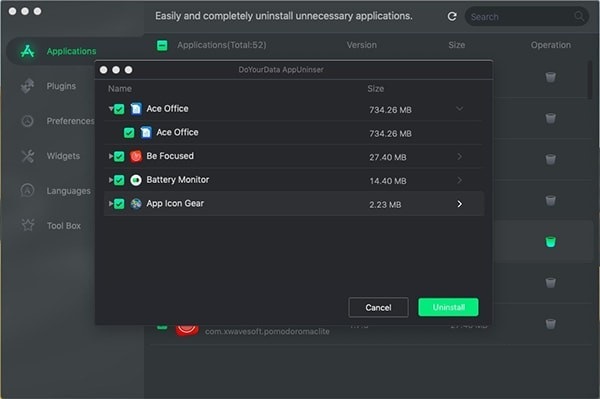Click the Tool Box star icon
This screenshot has width=600, height=399.
pos(28,225)
